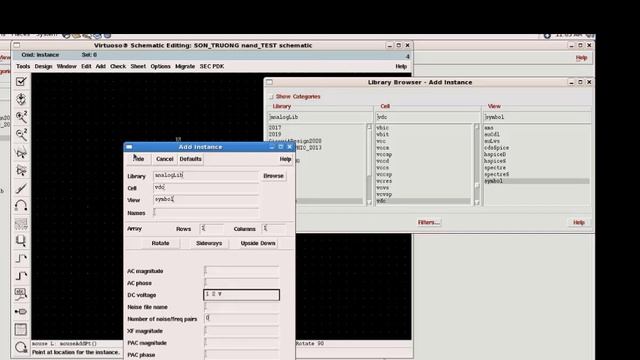Click the AC magnitude field

coord(242,271)
